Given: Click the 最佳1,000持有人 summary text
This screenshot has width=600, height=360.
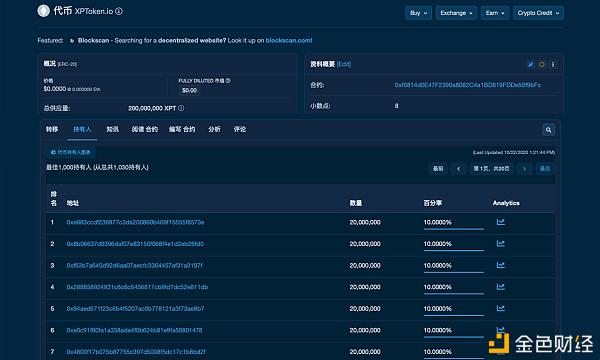Looking at the screenshot, I should point(97,167).
